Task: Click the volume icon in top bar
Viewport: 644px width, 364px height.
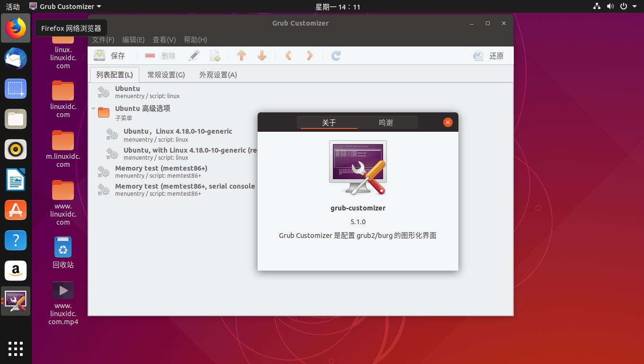Action: [x=610, y=7]
